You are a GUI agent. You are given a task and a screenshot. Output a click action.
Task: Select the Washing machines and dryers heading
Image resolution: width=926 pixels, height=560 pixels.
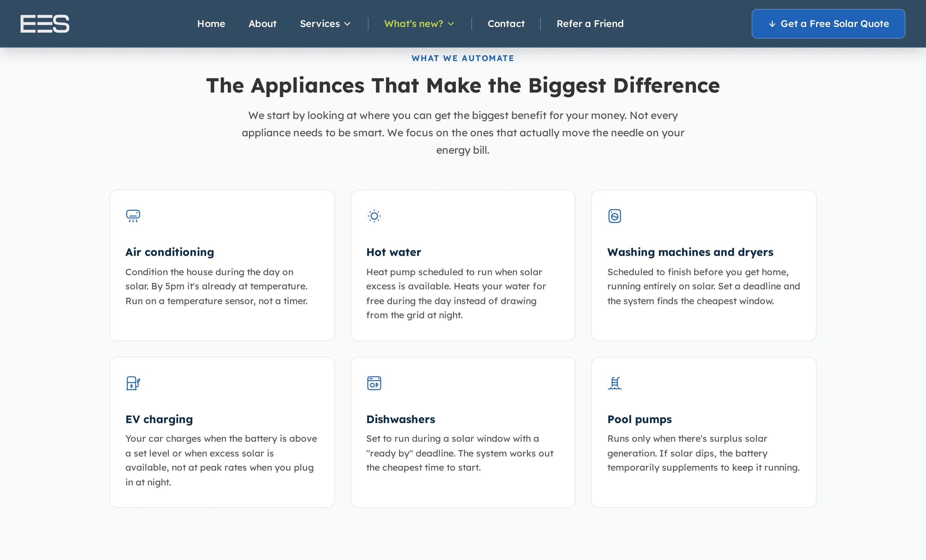coord(690,252)
